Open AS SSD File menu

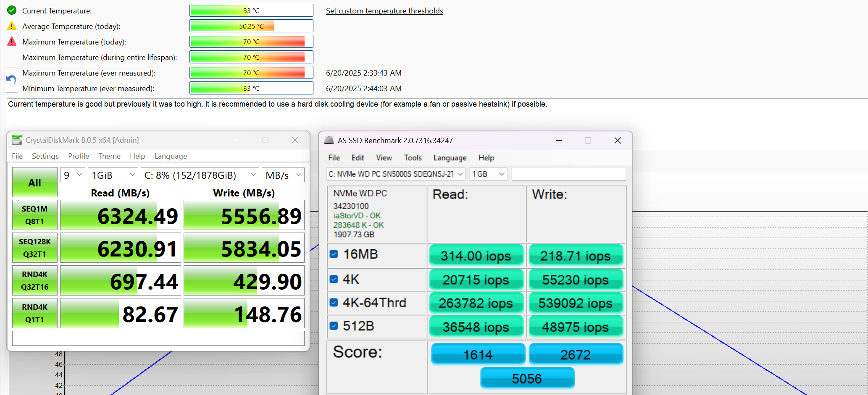click(x=334, y=158)
